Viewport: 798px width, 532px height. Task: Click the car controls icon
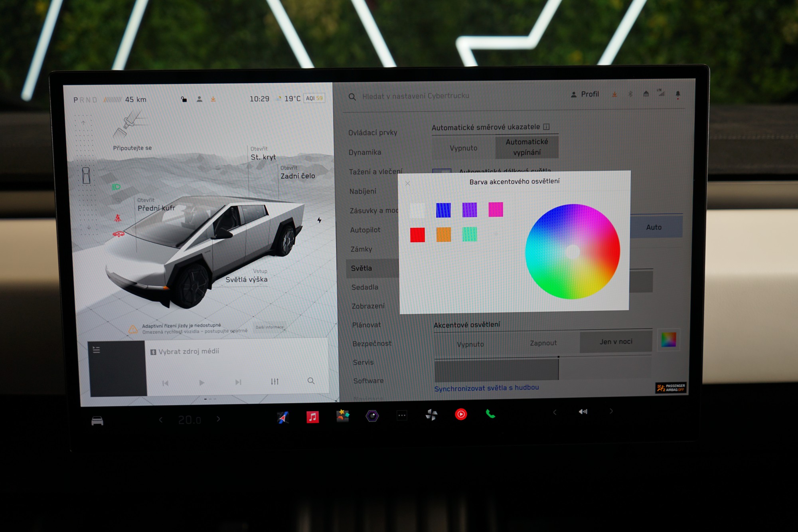97,421
